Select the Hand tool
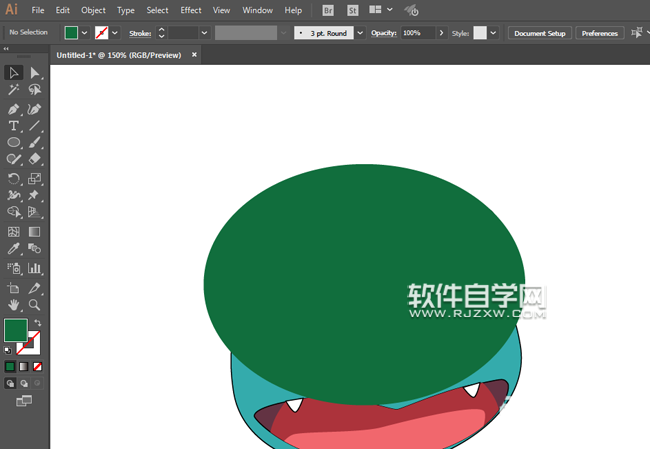The width and height of the screenshot is (650, 449). click(14, 304)
